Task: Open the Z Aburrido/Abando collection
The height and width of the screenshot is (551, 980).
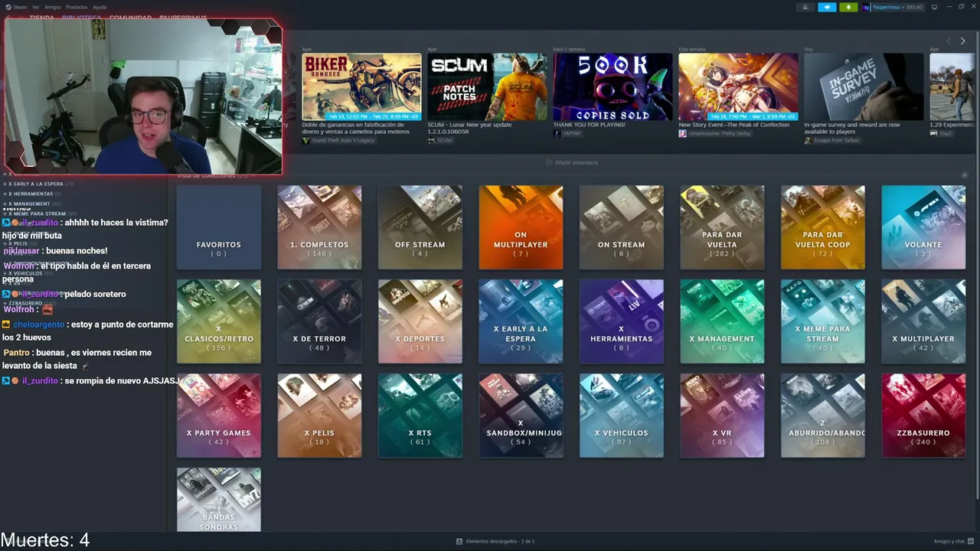Action: coord(823,416)
